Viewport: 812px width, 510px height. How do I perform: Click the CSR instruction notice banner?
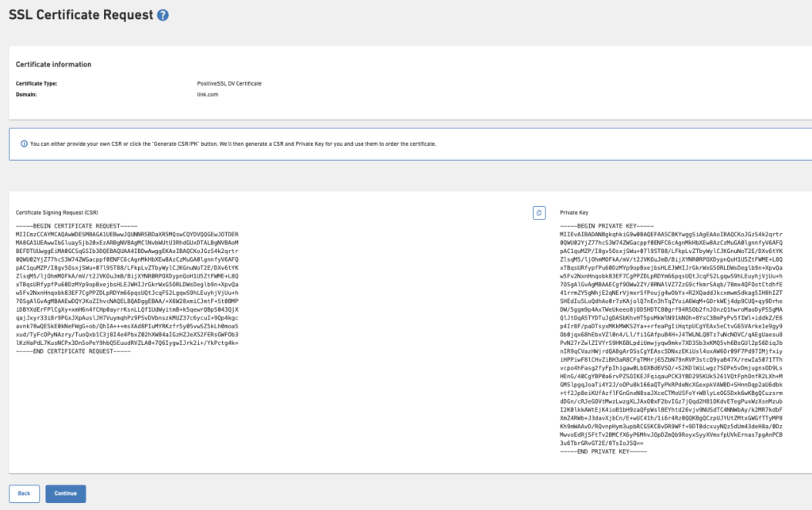tap(317, 144)
